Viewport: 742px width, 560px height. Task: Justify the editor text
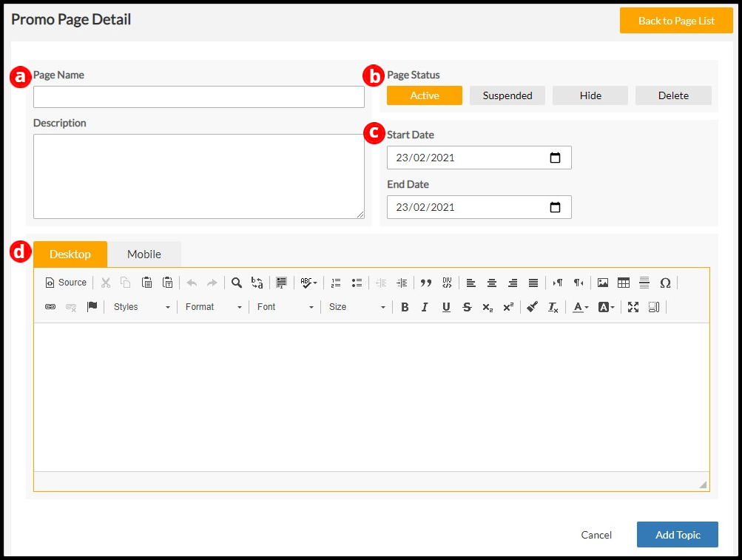click(533, 283)
